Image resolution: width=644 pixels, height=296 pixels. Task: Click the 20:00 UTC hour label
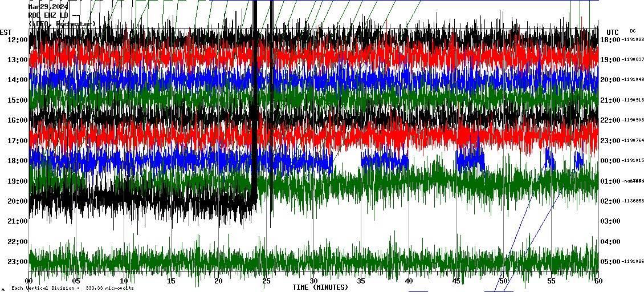(x=610, y=80)
